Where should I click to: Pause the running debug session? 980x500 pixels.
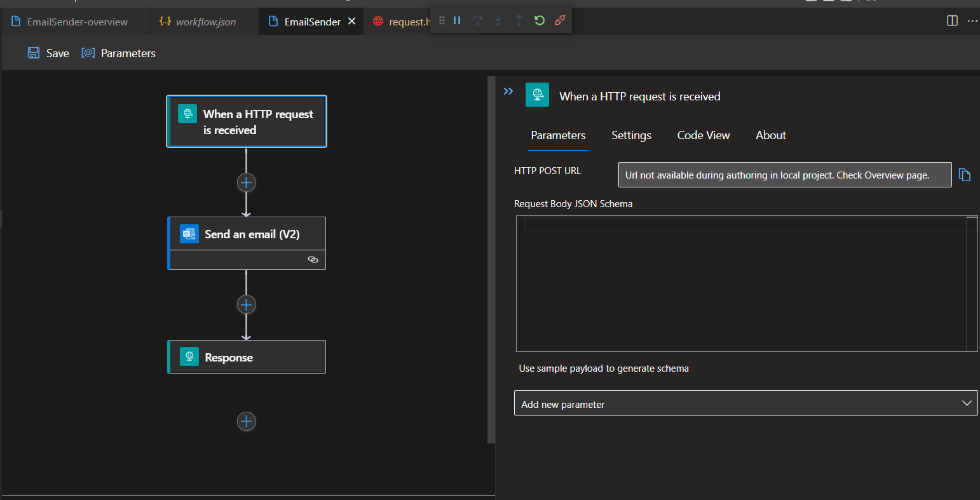pyautogui.click(x=457, y=20)
